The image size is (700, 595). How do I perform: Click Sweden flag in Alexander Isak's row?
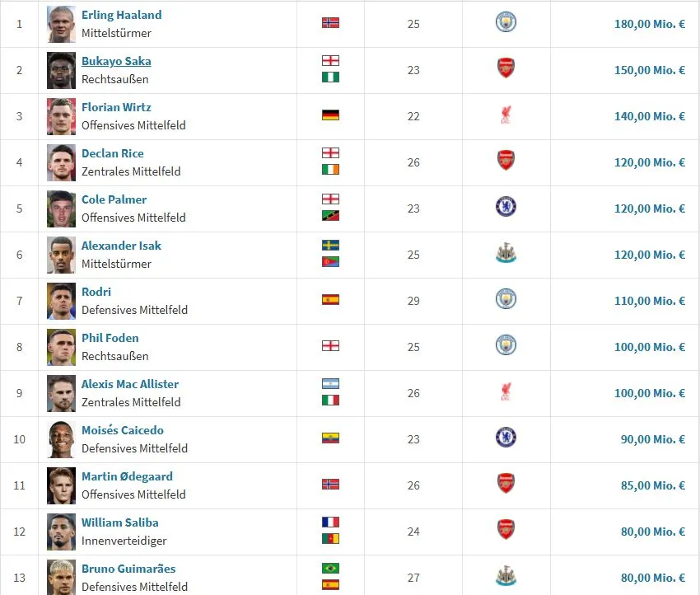click(x=330, y=246)
